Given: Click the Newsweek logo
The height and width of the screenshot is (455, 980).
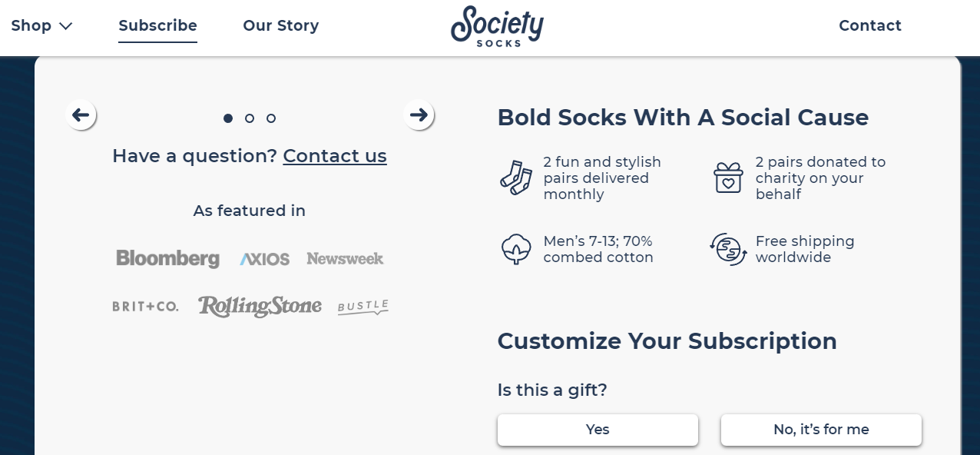Looking at the screenshot, I should [x=345, y=259].
